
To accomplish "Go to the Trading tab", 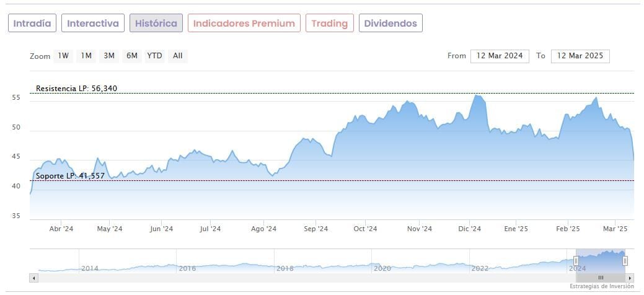I will pyautogui.click(x=330, y=24).
